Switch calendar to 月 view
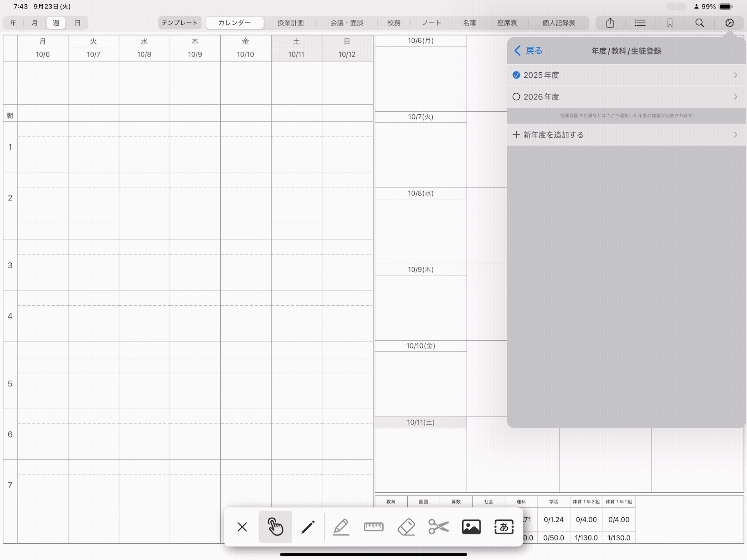 click(34, 23)
